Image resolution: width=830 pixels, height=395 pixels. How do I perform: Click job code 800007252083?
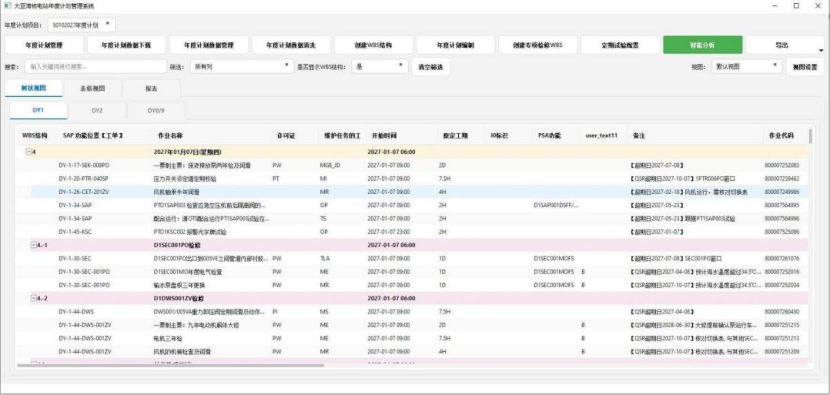[782, 165]
